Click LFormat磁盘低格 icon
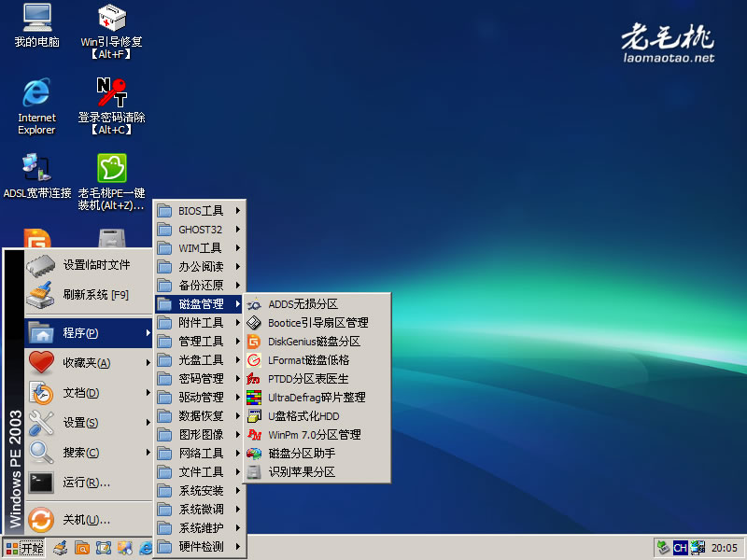Screen dimensions: 747x560 point(254,360)
